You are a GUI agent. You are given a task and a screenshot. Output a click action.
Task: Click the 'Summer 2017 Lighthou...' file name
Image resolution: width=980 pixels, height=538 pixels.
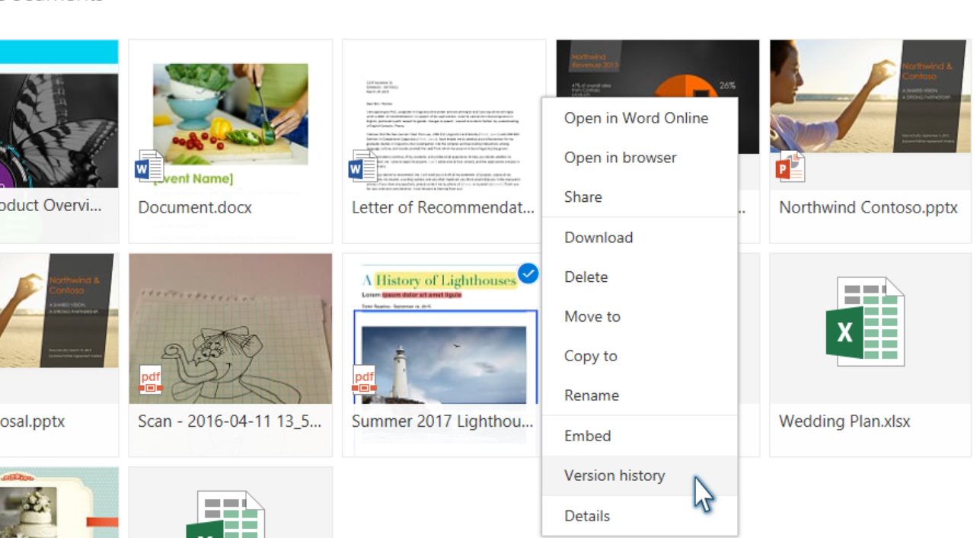(x=442, y=421)
